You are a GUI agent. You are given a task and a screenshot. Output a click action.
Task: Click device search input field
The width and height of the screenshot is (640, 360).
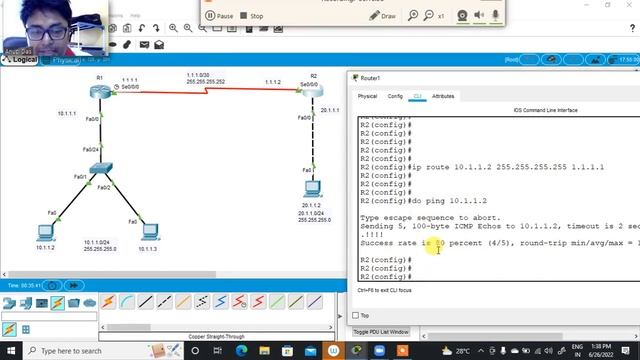coord(49,316)
